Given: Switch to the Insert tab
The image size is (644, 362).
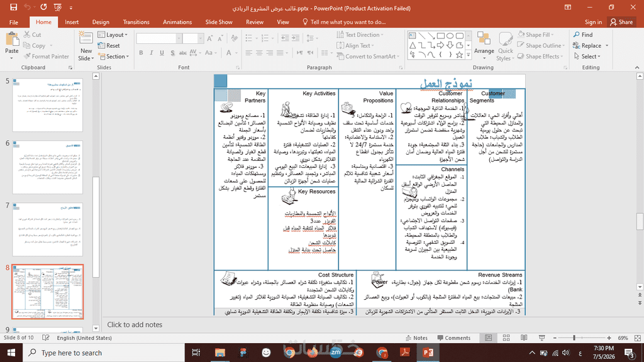Looking at the screenshot, I should click(x=72, y=22).
